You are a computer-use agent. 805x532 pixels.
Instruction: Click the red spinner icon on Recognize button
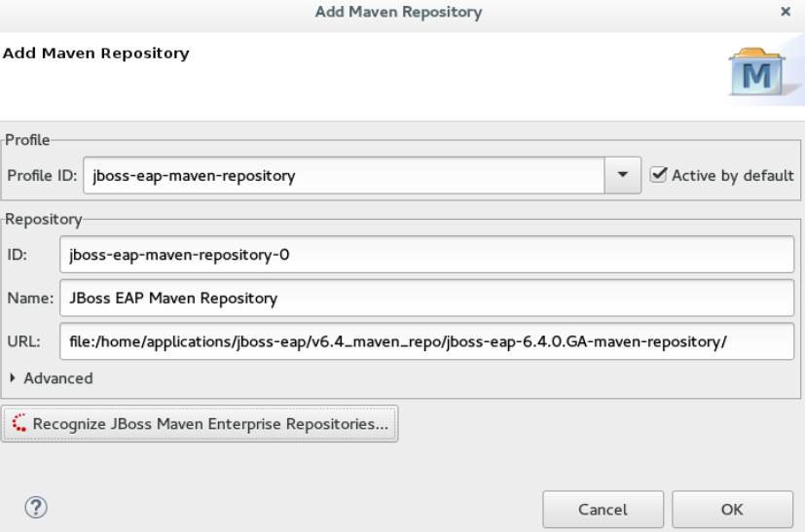18,424
